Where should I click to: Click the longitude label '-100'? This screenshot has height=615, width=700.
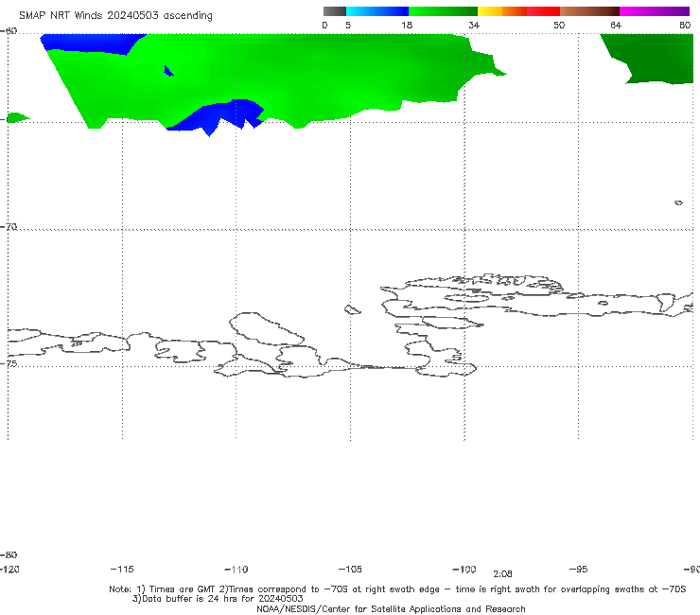[464, 570]
